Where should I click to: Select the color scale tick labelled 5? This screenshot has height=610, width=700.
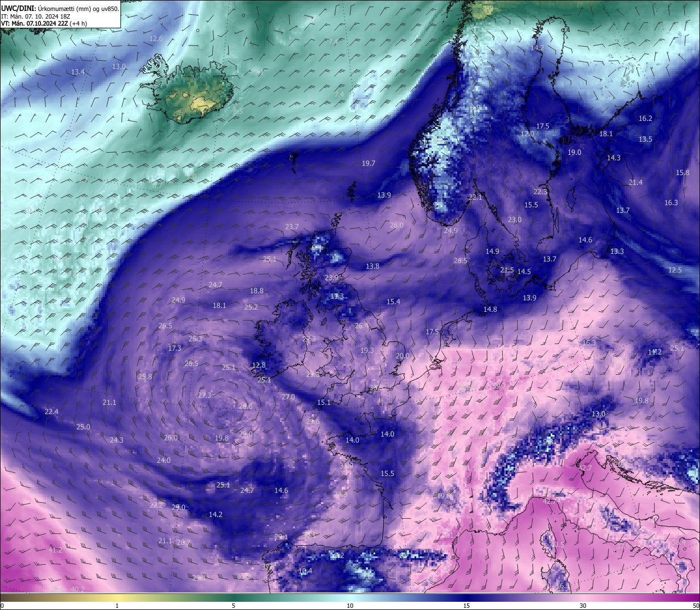[234, 606]
